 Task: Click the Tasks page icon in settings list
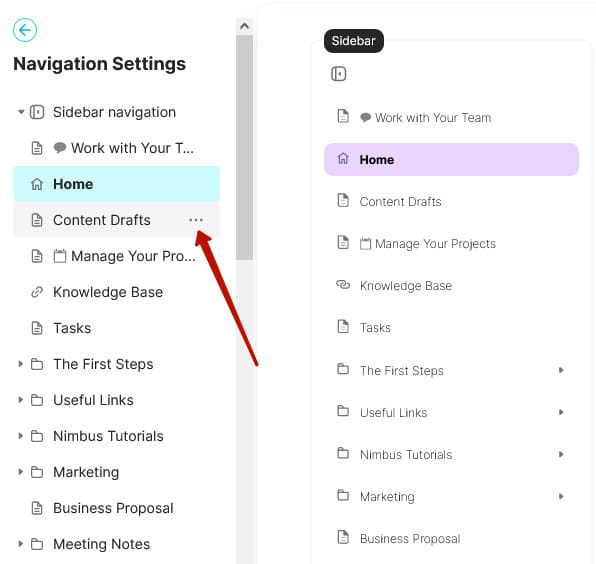37,328
